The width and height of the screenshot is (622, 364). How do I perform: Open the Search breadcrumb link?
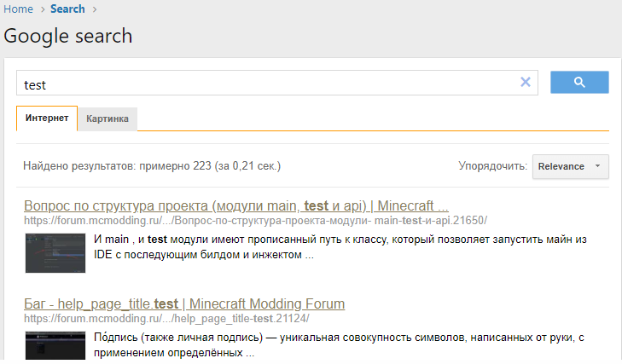[67, 9]
